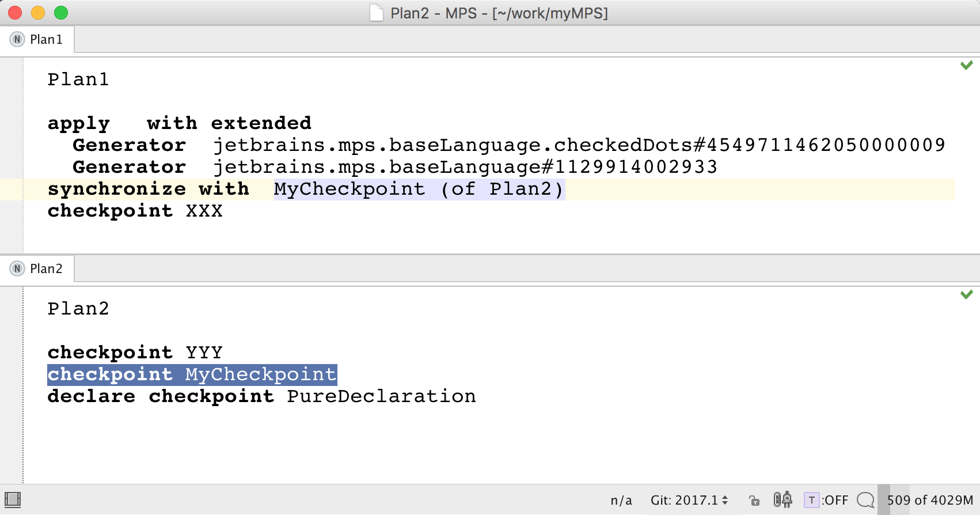Click the N node icon on Plan2 tab
The height and width of the screenshot is (515, 980).
click(17, 268)
